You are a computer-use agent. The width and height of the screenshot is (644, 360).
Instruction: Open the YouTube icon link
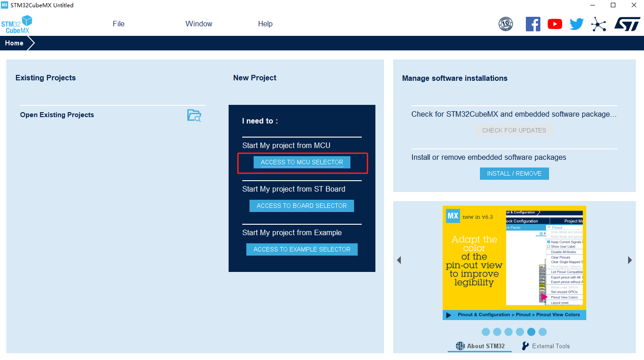click(x=554, y=24)
